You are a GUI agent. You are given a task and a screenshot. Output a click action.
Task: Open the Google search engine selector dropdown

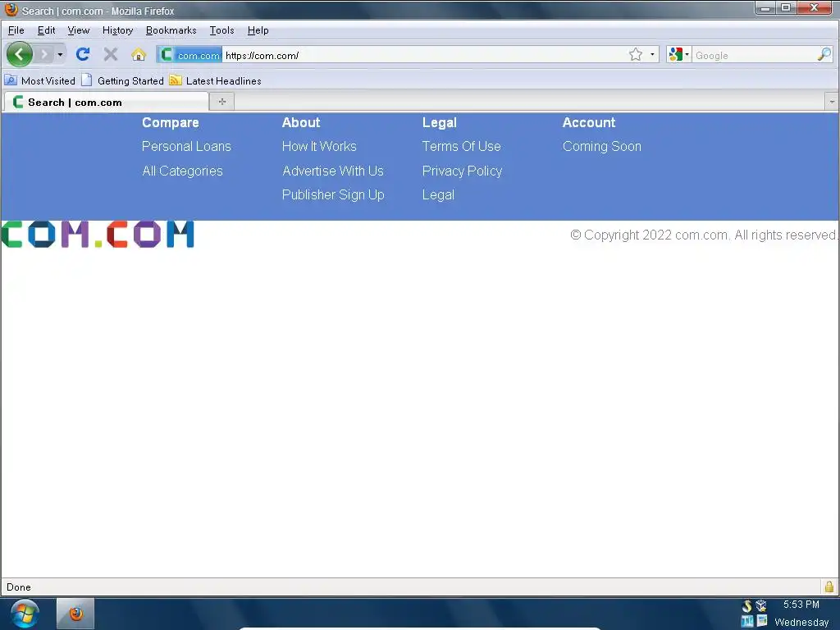(x=678, y=55)
